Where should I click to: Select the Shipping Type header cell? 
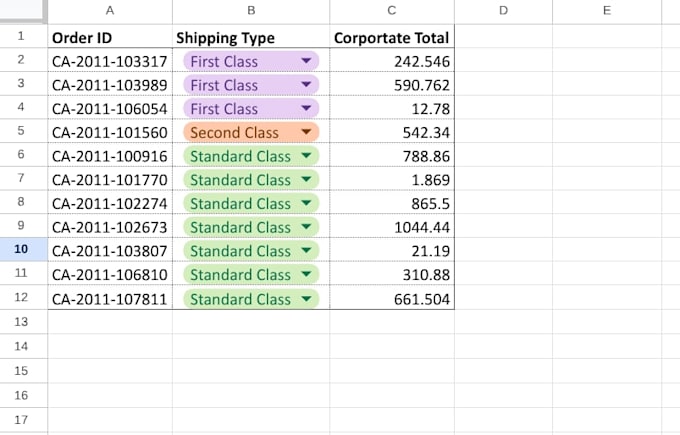tap(251, 36)
